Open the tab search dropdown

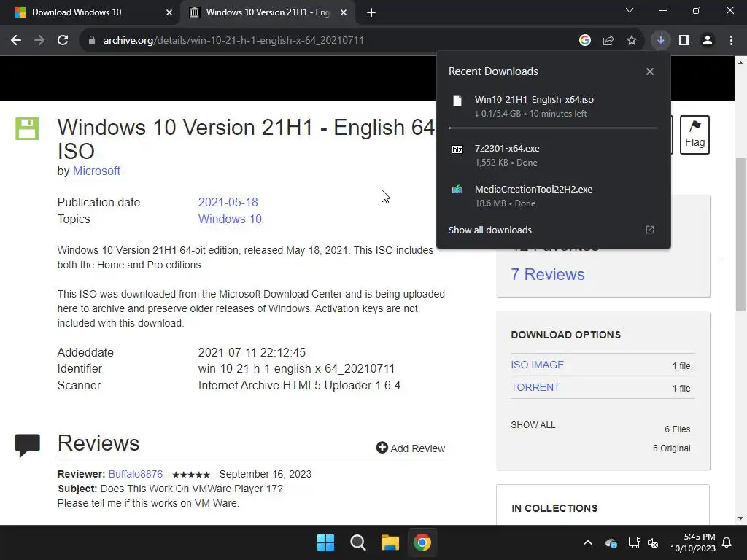tap(630, 10)
